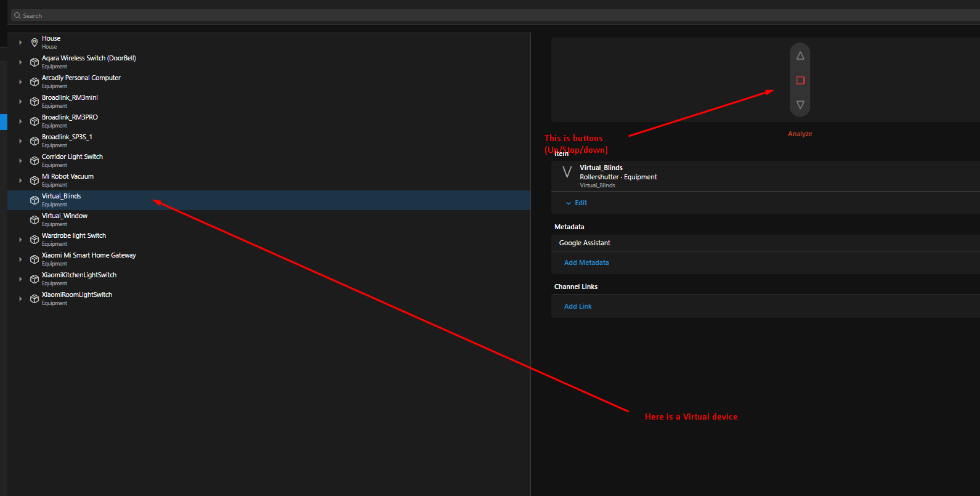Click the Mi Robot Vacuum equipment cube icon
980x496 pixels.
tap(34, 181)
